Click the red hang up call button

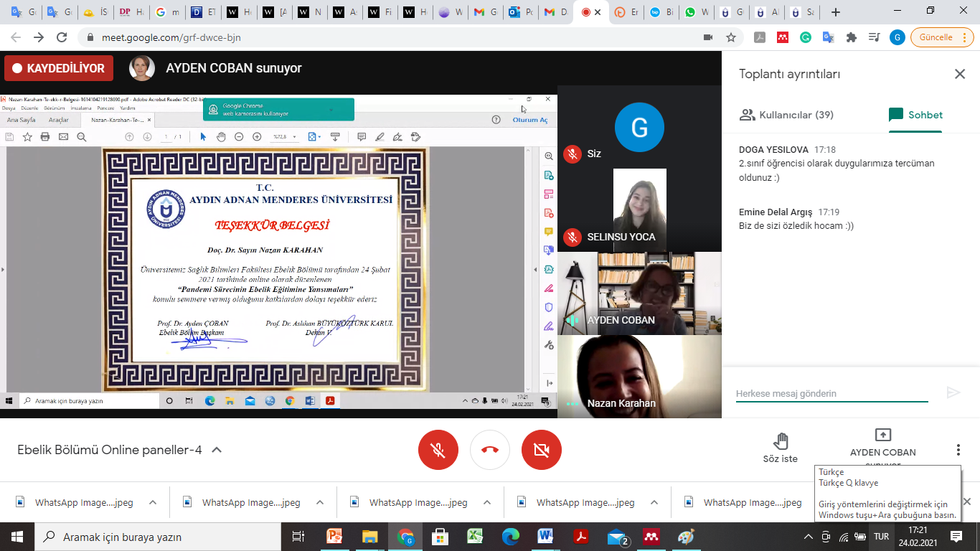tap(490, 450)
